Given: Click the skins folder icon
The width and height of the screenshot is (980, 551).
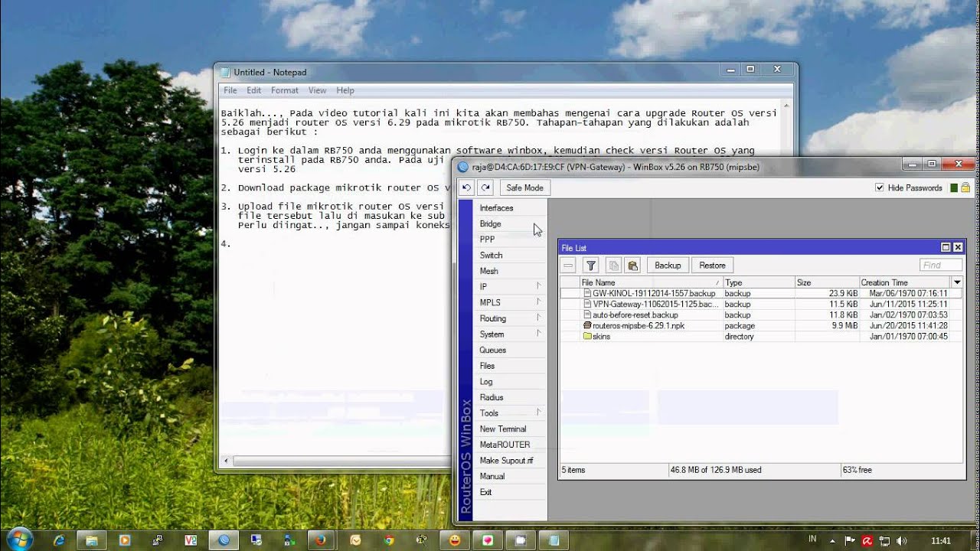Looking at the screenshot, I should [587, 336].
